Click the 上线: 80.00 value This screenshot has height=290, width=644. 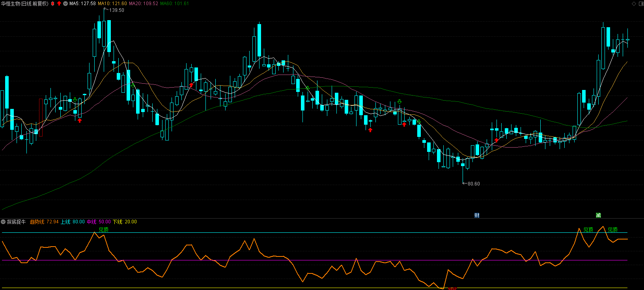tap(73, 222)
